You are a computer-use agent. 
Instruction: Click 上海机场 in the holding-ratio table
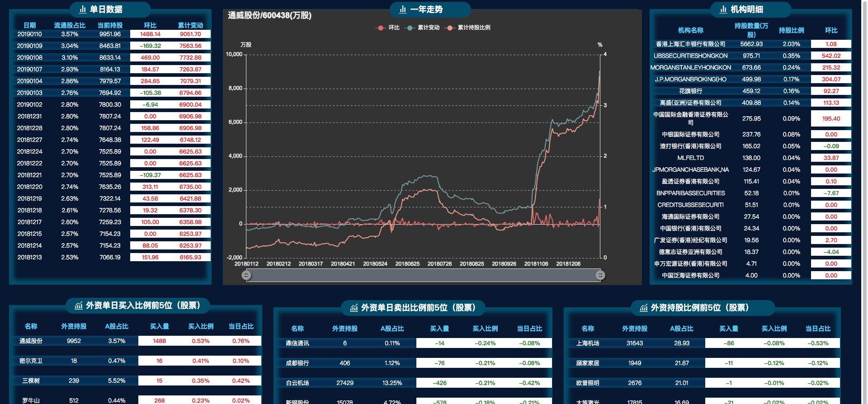(x=588, y=343)
